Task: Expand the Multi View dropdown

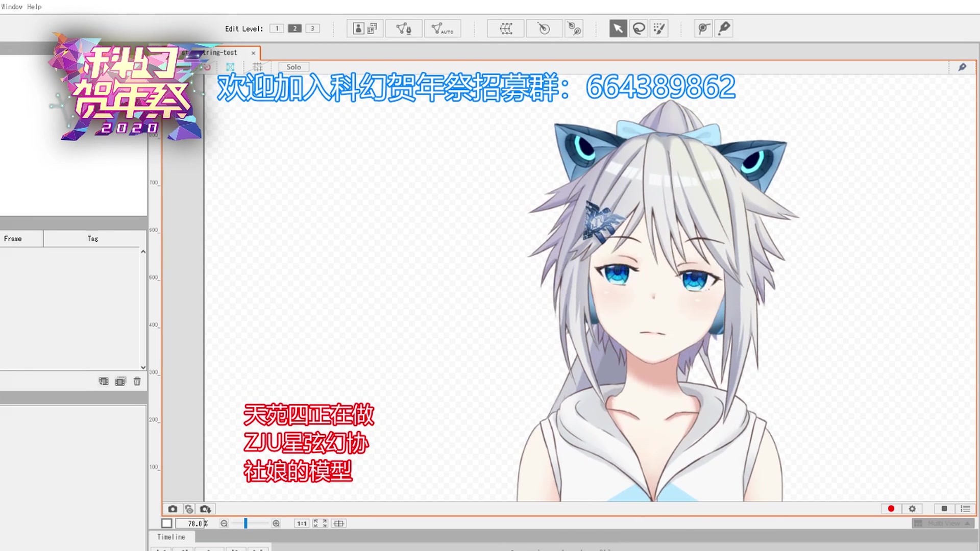Action: tap(943, 523)
